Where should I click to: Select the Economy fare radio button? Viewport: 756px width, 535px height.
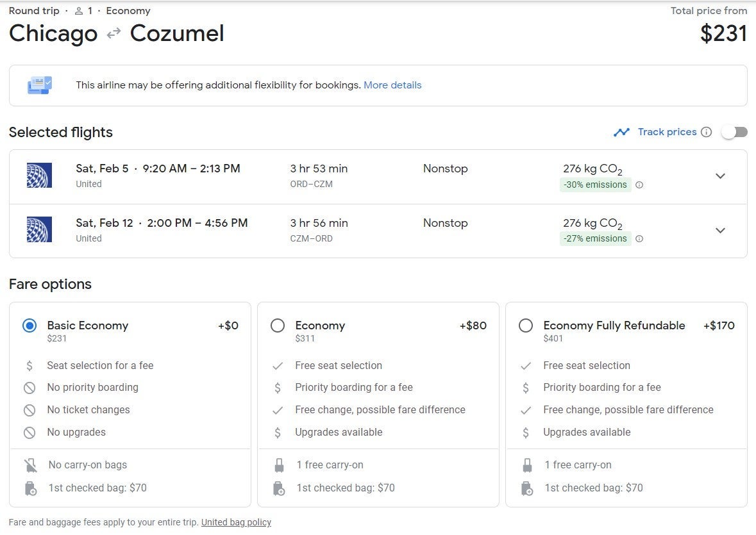(278, 325)
